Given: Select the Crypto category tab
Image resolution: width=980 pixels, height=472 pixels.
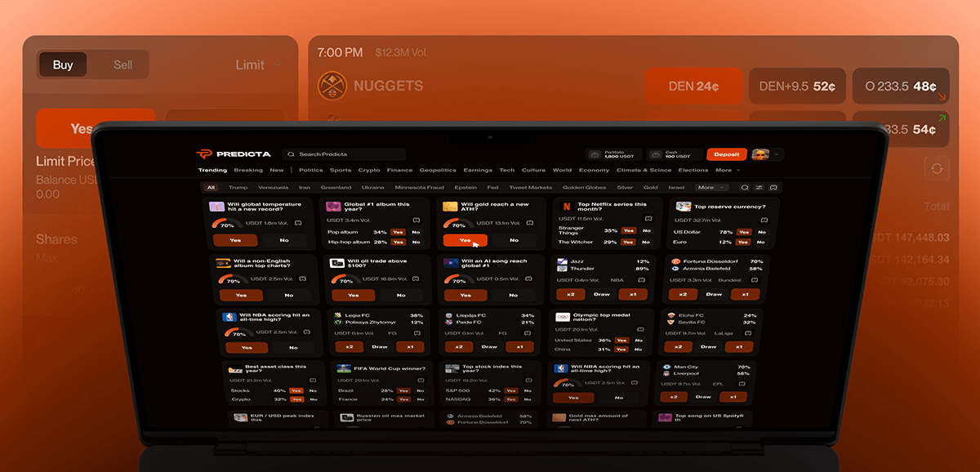Looking at the screenshot, I should [369, 171].
